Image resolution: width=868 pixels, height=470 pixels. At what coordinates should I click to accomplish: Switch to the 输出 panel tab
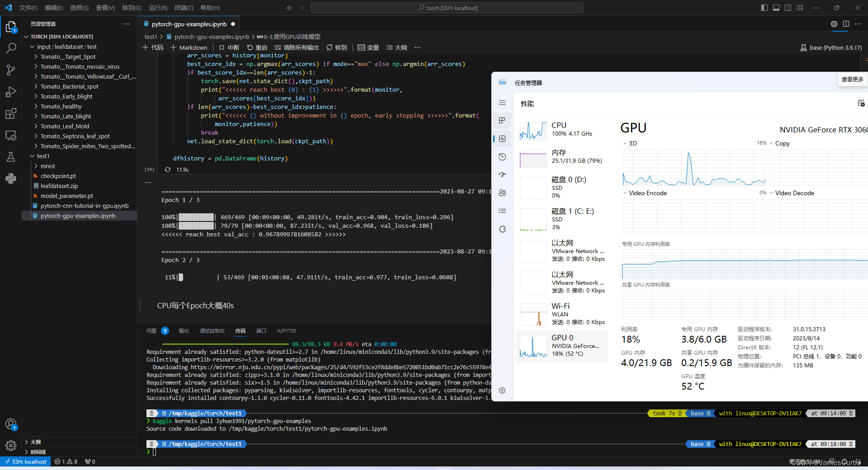pos(184,331)
